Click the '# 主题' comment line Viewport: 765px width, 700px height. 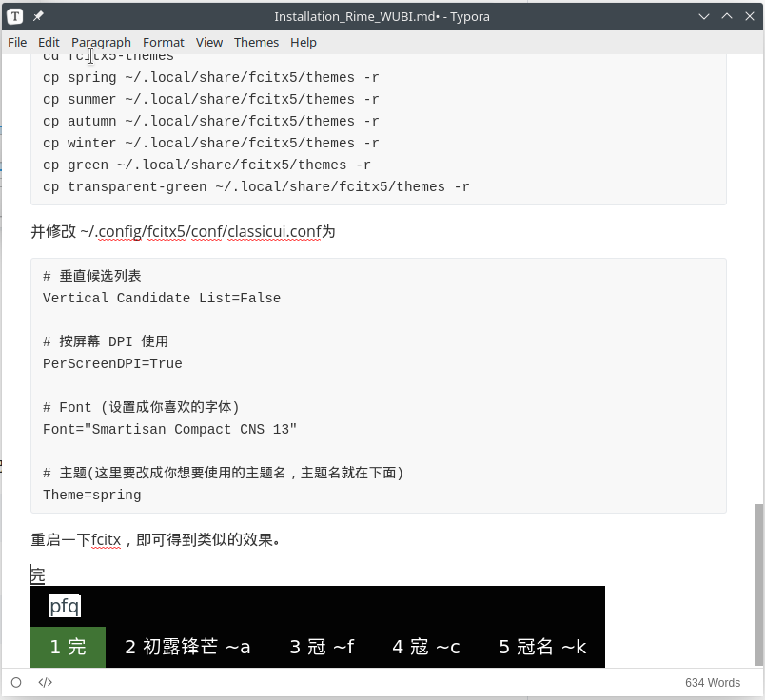point(223,474)
